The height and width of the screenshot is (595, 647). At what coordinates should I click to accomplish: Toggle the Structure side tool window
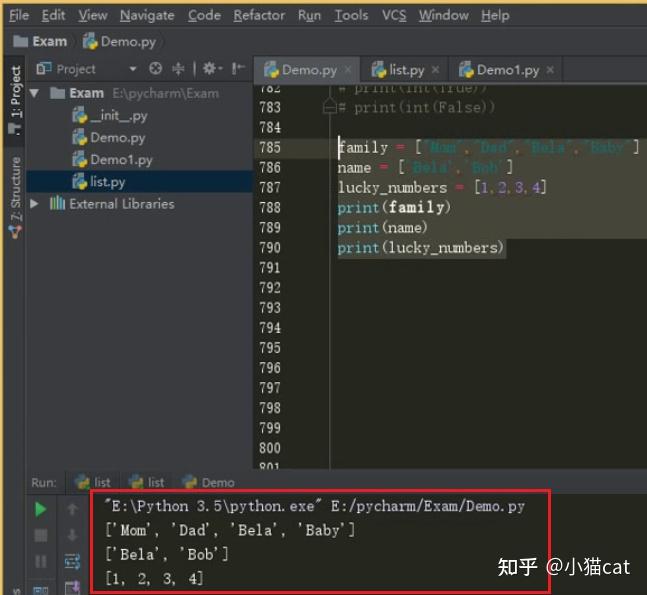15,196
